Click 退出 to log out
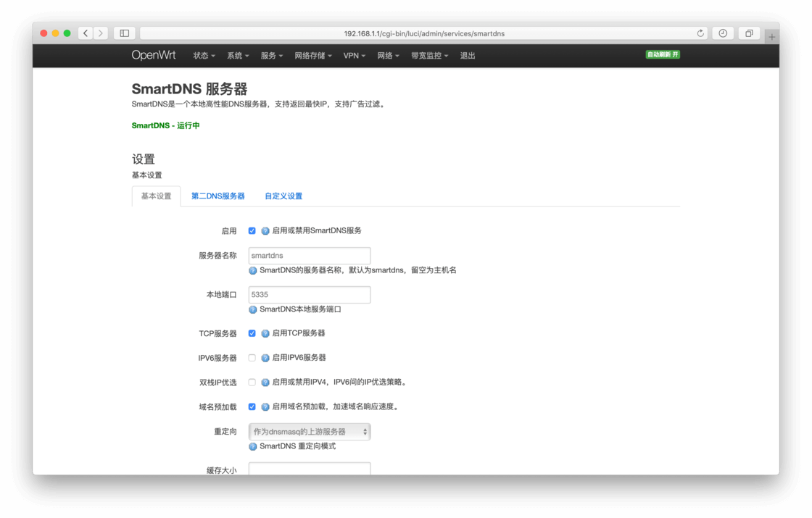 tap(468, 54)
